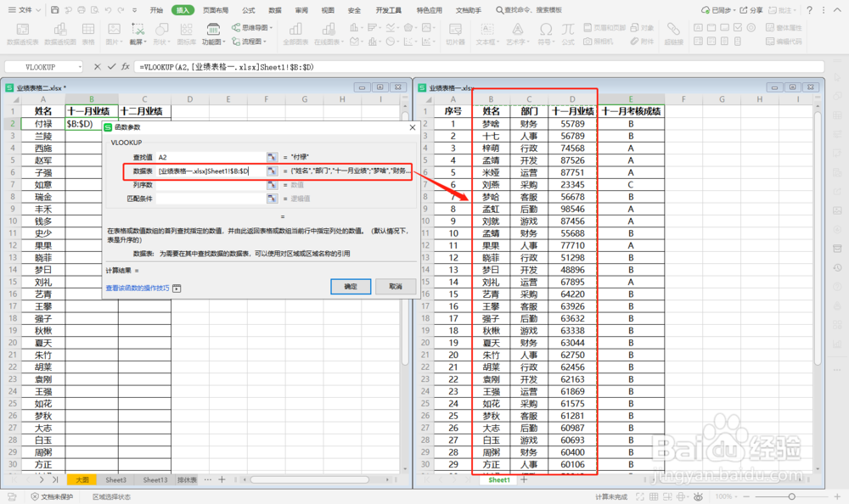
Task: Open the 图片 insert dropdown
Action: point(122,42)
